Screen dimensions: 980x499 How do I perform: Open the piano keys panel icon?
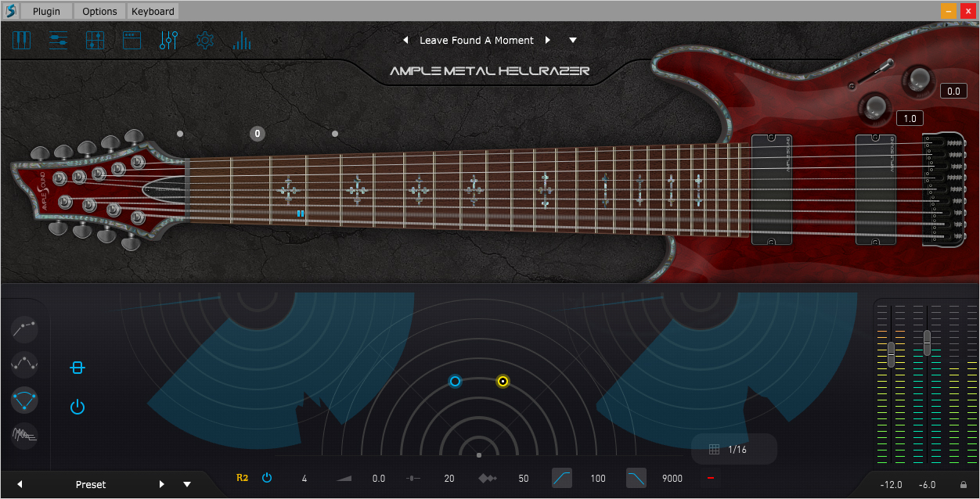click(21, 40)
